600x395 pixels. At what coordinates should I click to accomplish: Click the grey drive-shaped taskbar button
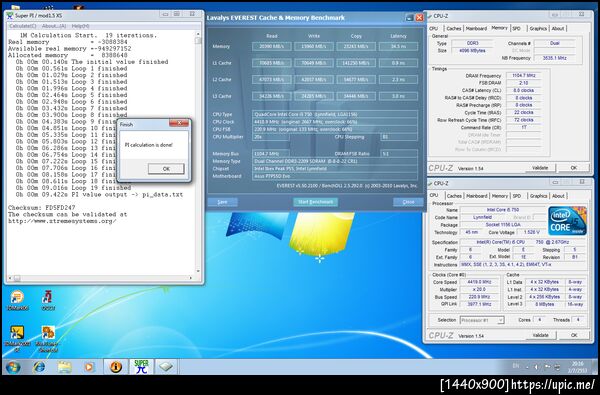click(x=166, y=367)
